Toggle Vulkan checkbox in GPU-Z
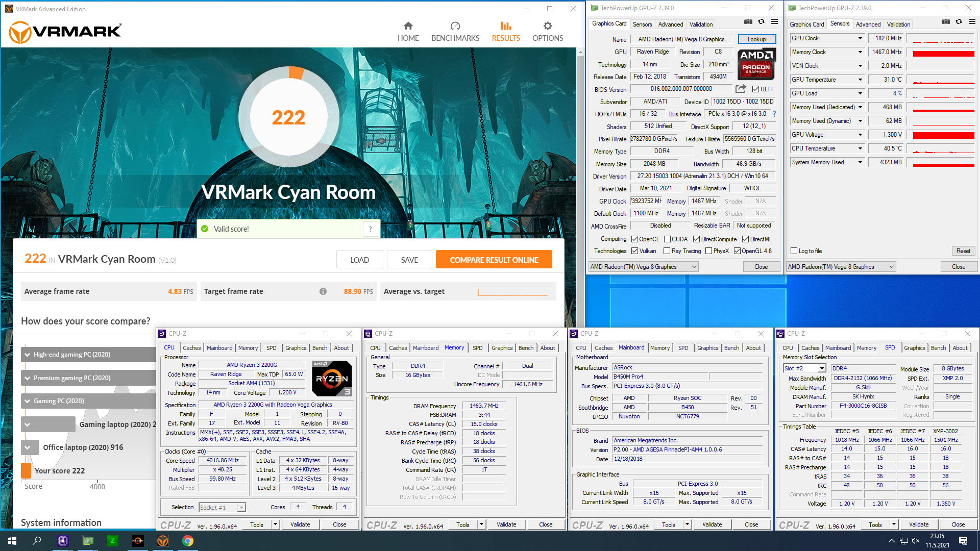The height and width of the screenshot is (551, 980). [635, 251]
